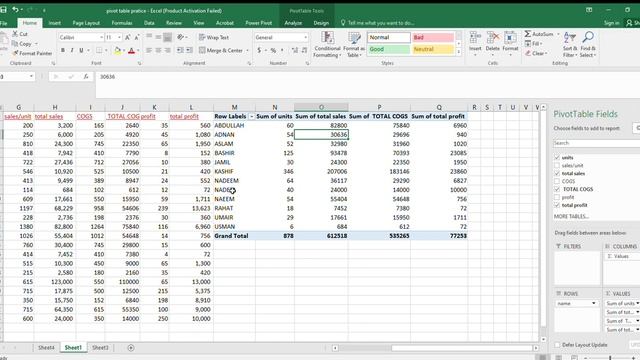Click the Italic formatting icon
The image size is (640, 360).
72,50
